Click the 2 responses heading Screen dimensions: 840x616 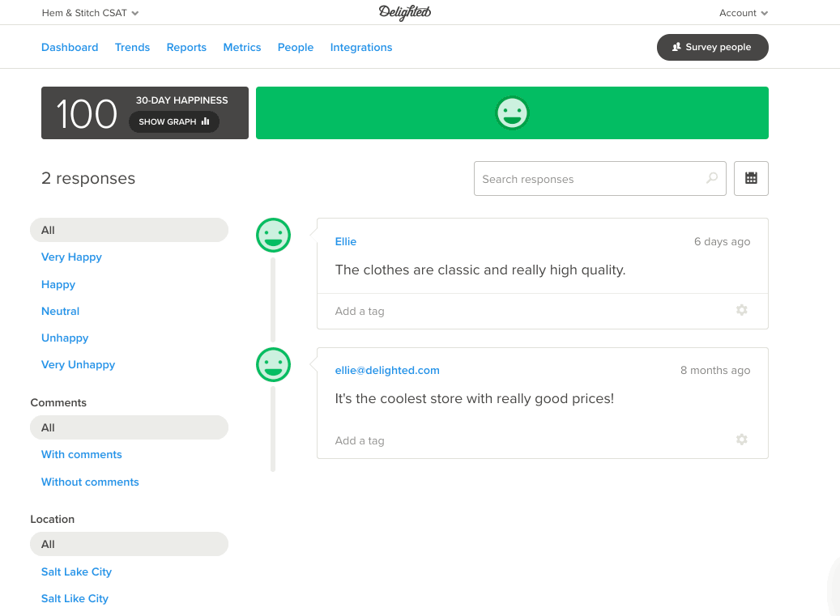[x=88, y=178]
